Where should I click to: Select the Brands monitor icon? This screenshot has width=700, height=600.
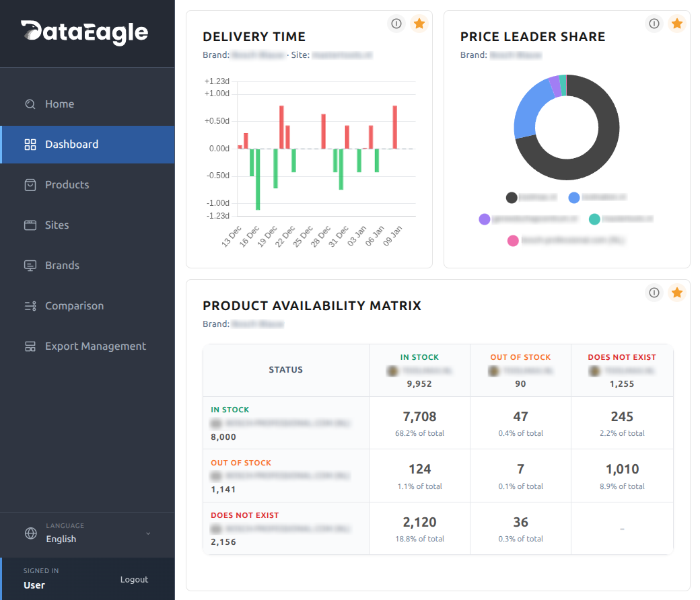[30, 265]
